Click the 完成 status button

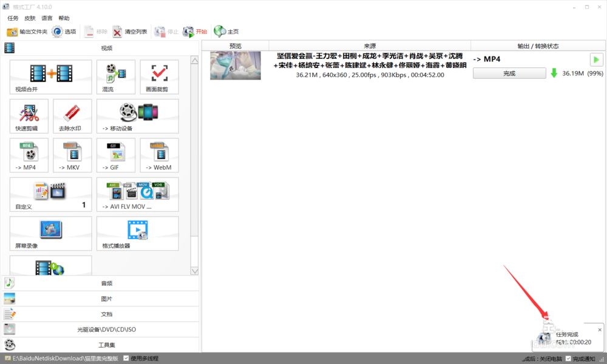click(509, 73)
